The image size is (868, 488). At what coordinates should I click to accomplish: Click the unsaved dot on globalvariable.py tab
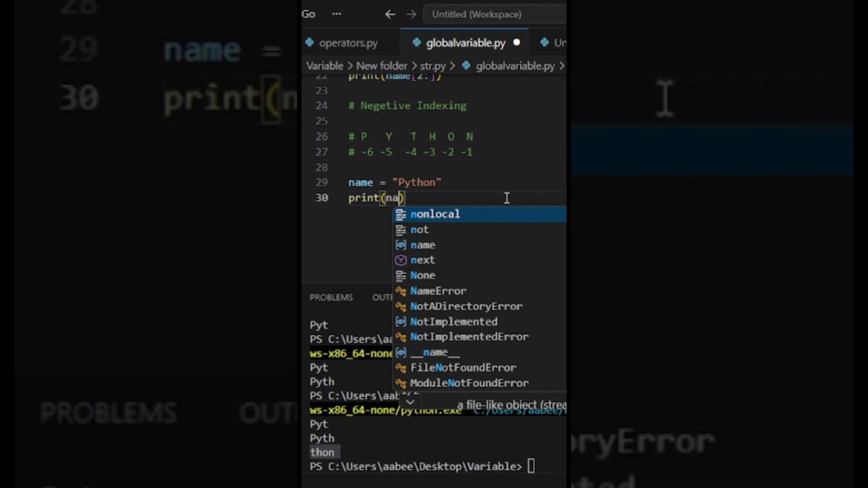pyautogui.click(x=516, y=43)
